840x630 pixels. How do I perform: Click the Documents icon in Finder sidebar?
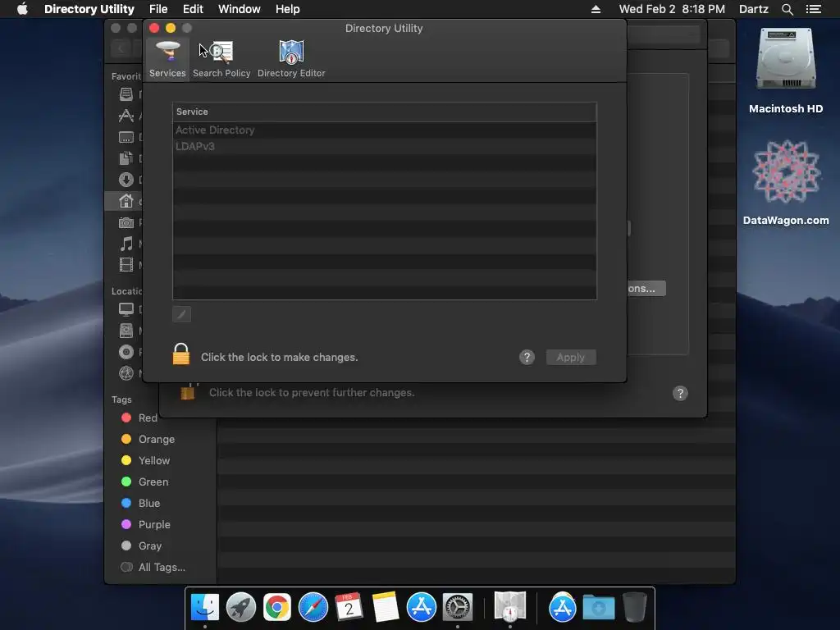(x=126, y=158)
